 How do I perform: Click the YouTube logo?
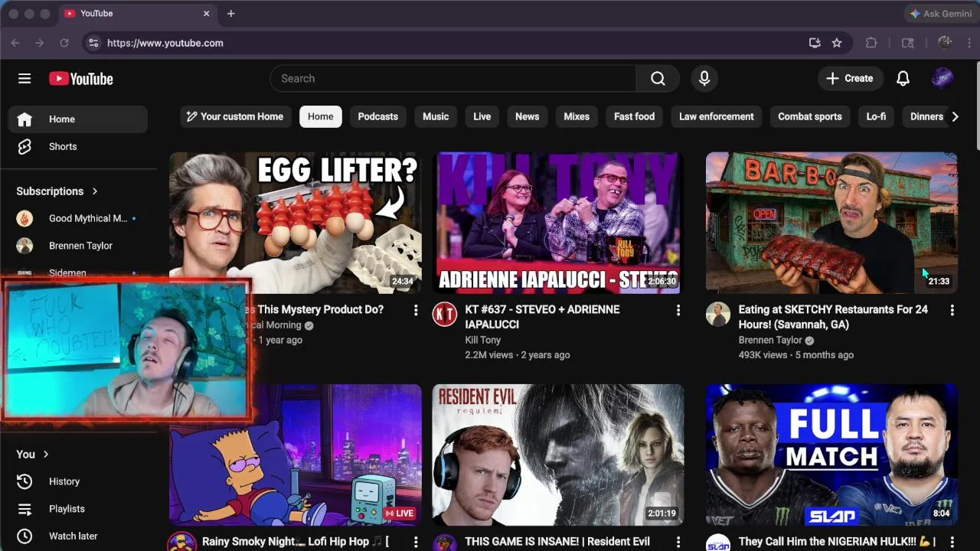tap(81, 79)
